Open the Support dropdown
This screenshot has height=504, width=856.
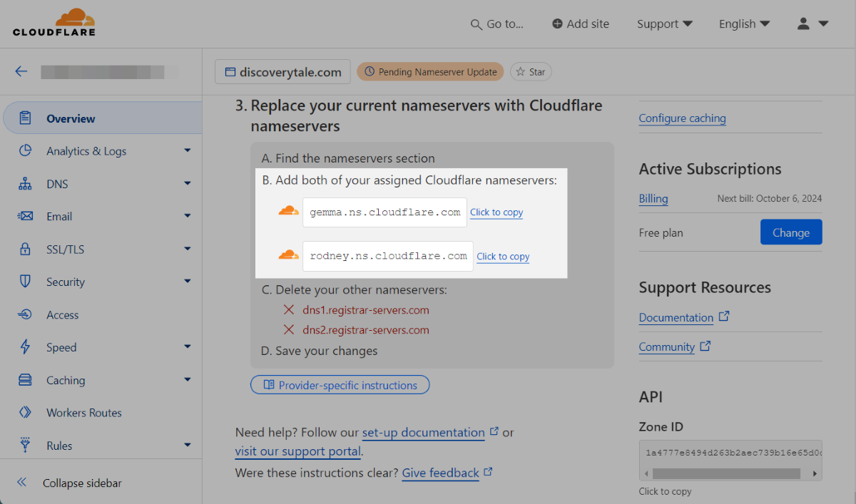665,24
